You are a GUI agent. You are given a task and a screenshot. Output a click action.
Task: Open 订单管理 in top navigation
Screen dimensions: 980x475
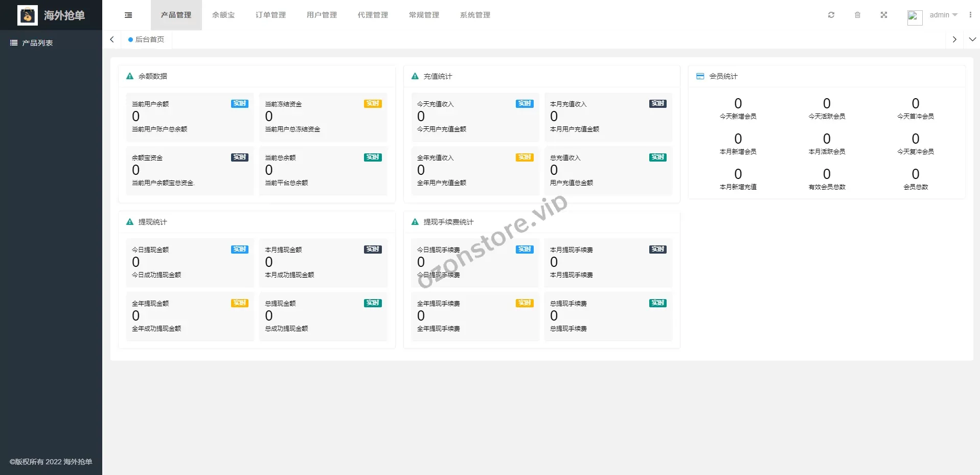(270, 15)
